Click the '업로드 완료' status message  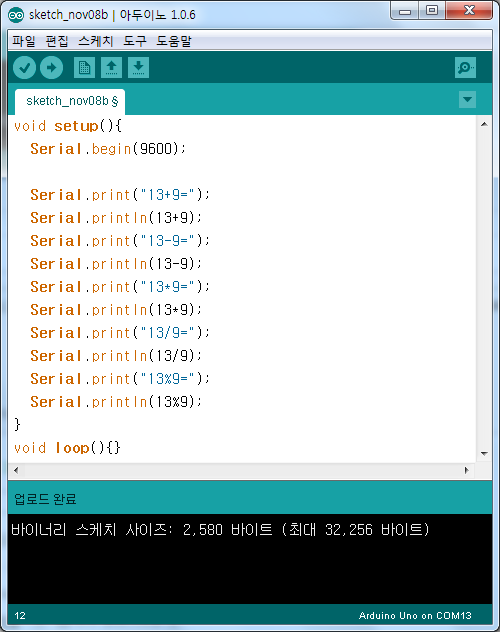[x=45, y=499]
